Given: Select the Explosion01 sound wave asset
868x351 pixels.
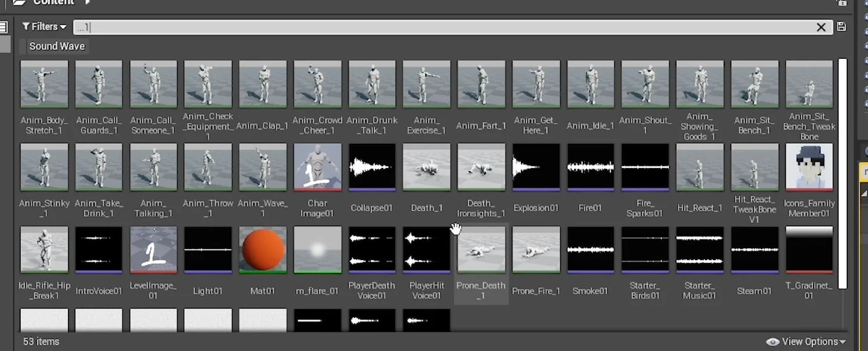Looking at the screenshot, I should tap(535, 168).
